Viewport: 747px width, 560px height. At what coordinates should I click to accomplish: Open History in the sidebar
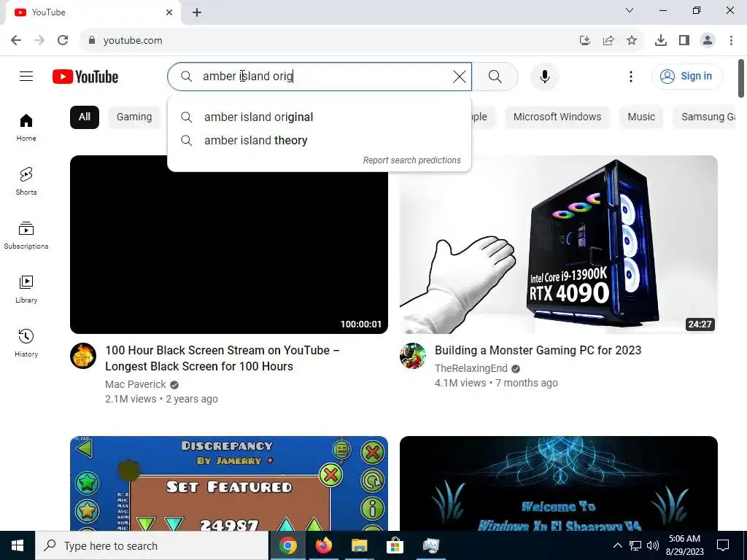click(x=26, y=343)
